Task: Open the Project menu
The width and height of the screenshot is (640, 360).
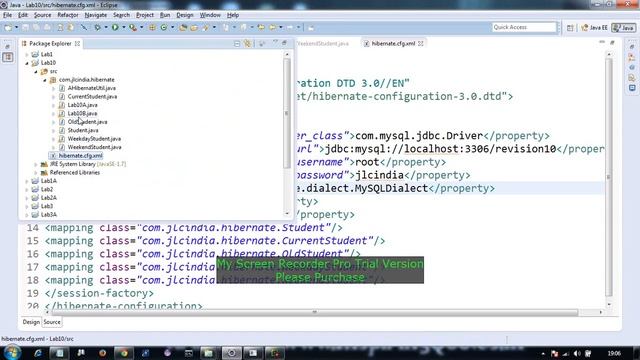Action: 145,15
